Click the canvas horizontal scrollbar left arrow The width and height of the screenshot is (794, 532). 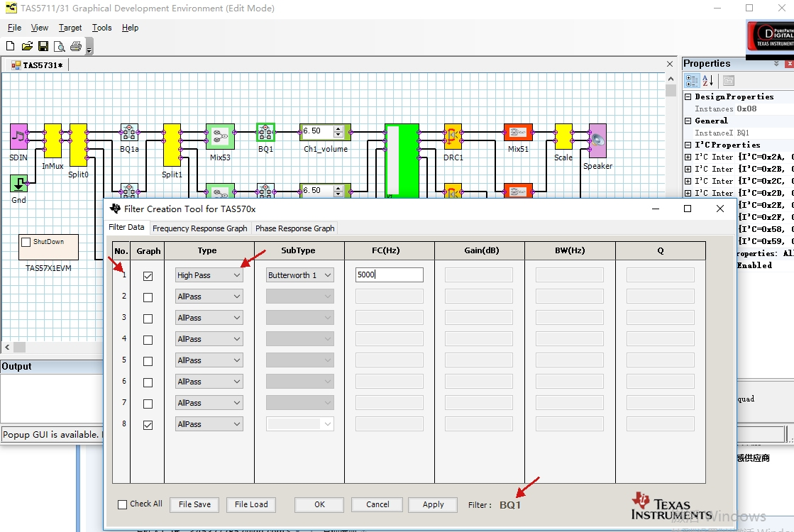point(7,348)
